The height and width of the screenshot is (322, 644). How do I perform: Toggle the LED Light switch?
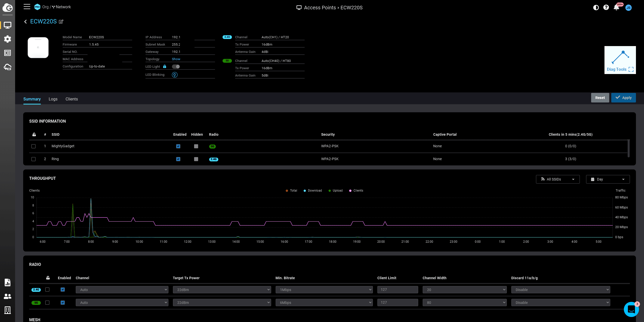[176, 67]
